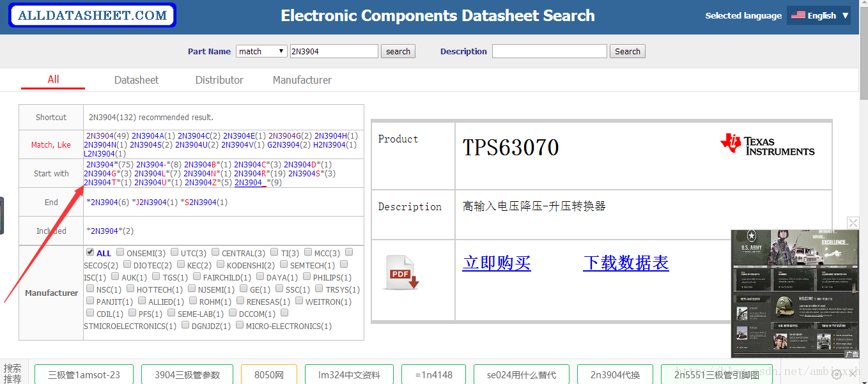Click the 2n3904代换 suggestion
This screenshot has width=868, height=384.
(615, 374)
